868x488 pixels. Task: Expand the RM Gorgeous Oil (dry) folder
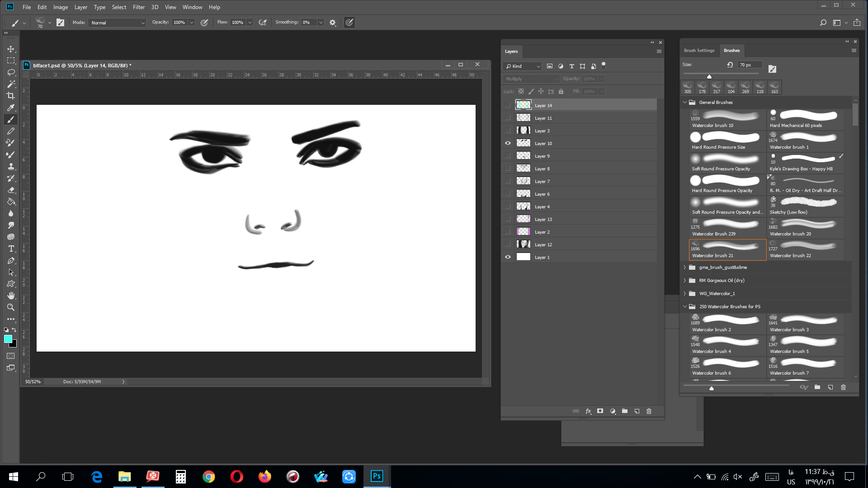[685, 281]
